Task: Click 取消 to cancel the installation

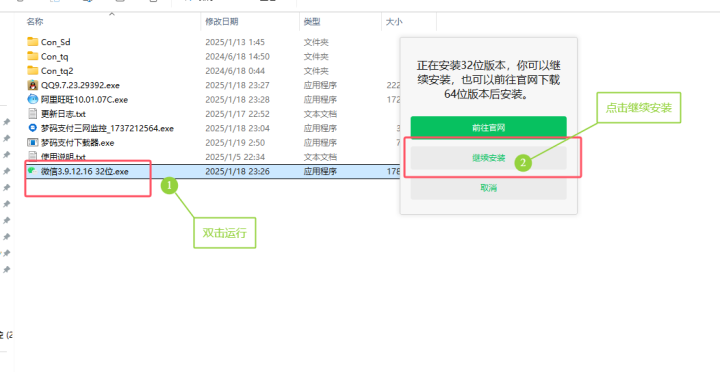Action: tap(489, 188)
